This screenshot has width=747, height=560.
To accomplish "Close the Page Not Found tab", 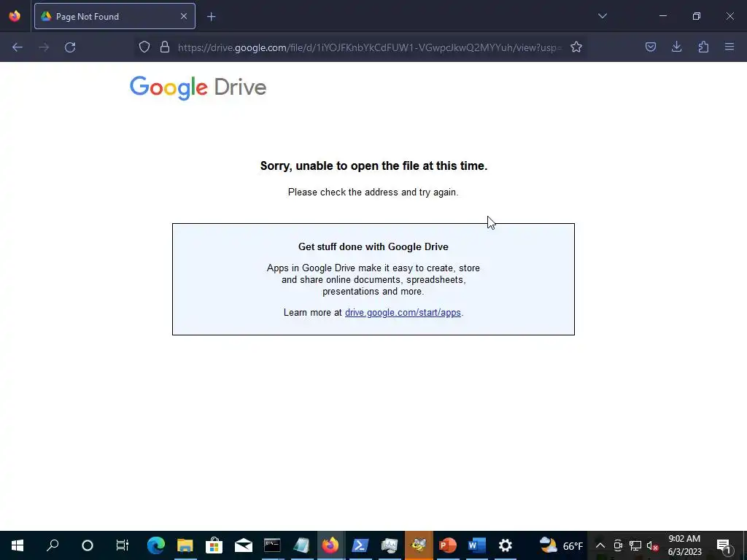I will click(184, 16).
